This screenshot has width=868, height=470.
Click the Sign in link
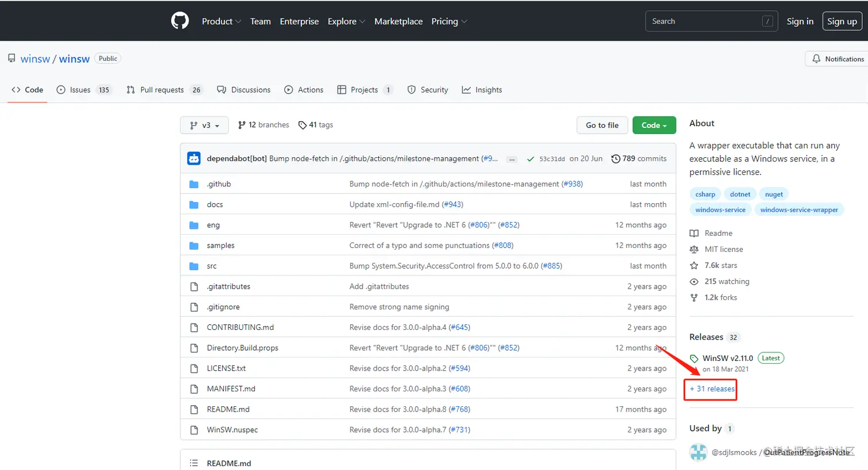click(x=800, y=21)
